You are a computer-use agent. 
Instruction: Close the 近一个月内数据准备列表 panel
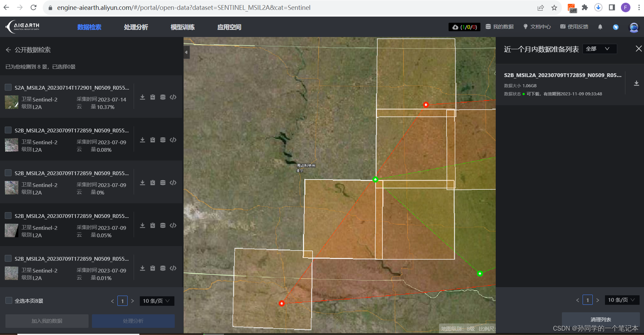pyautogui.click(x=639, y=49)
